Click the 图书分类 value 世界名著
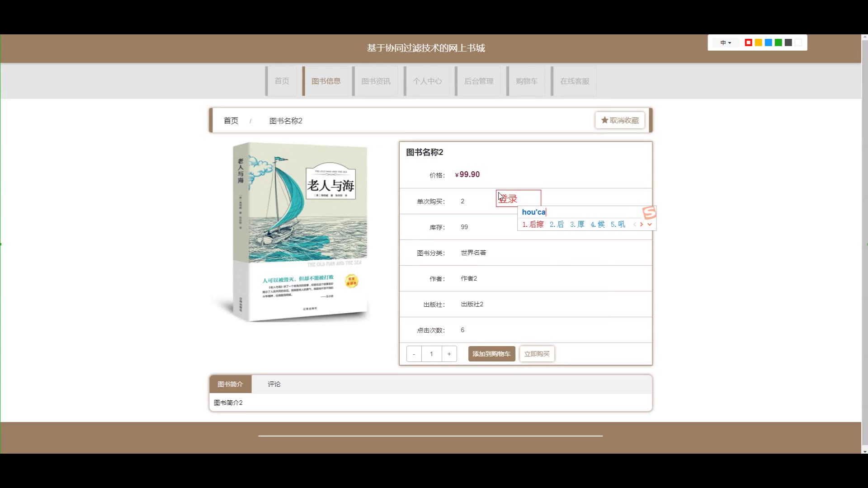 tap(473, 253)
